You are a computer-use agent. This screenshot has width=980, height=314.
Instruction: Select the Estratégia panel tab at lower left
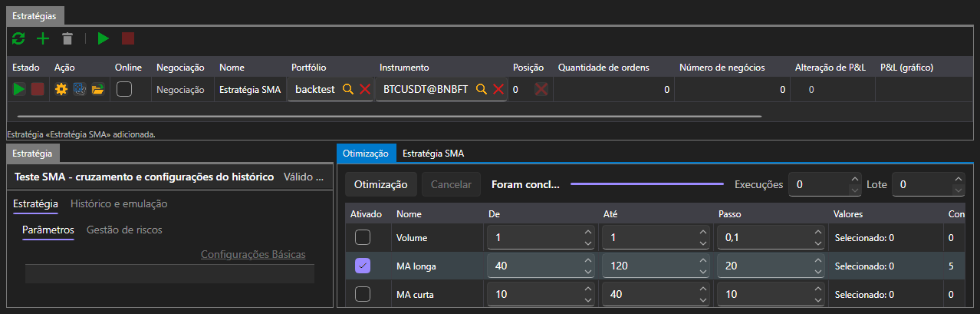(x=32, y=153)
